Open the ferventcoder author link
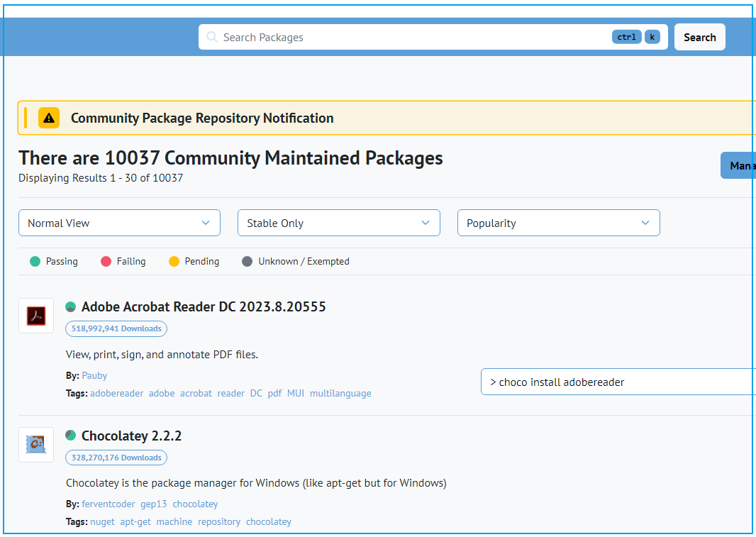 [108, 504]
